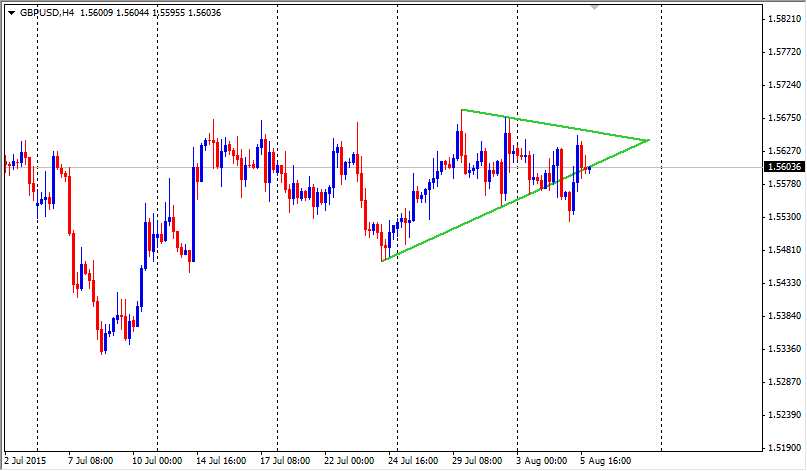Click the 1.55780 price axis label
Screen dimensions: 807x471
point(784,183)
